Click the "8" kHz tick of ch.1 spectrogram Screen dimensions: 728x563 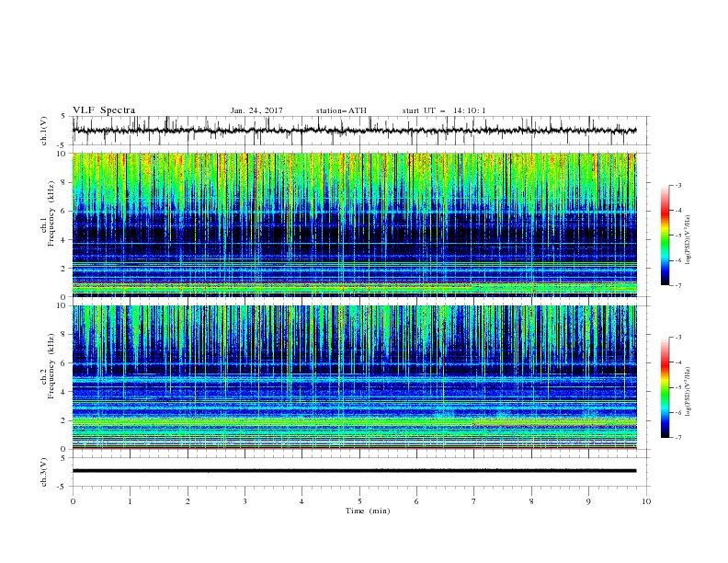tap(63, 182)
